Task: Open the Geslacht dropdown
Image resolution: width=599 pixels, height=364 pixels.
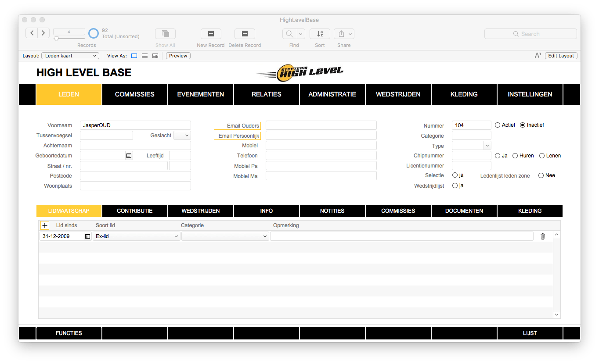Action: (x=182, y=136)
